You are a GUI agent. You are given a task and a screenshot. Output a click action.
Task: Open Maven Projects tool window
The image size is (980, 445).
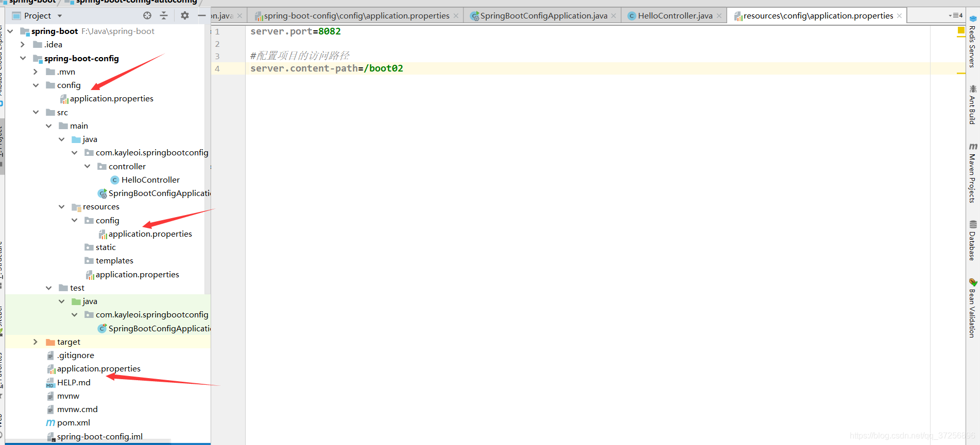[x=972, y=173]
